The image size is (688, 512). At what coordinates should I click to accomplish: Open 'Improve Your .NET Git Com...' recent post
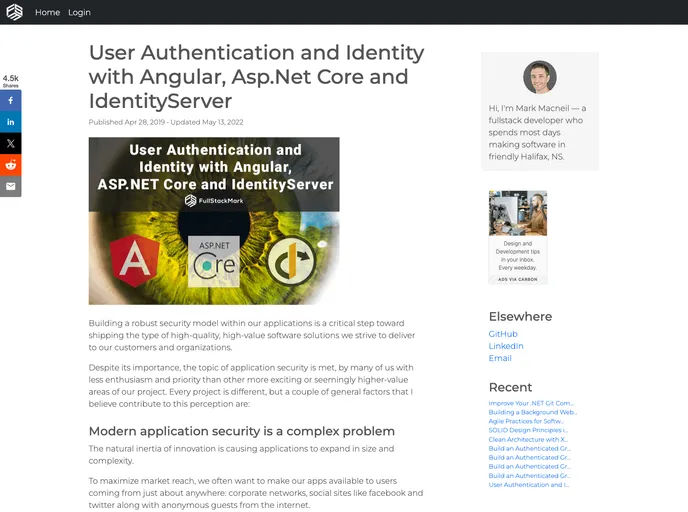[x=530, y=403]
